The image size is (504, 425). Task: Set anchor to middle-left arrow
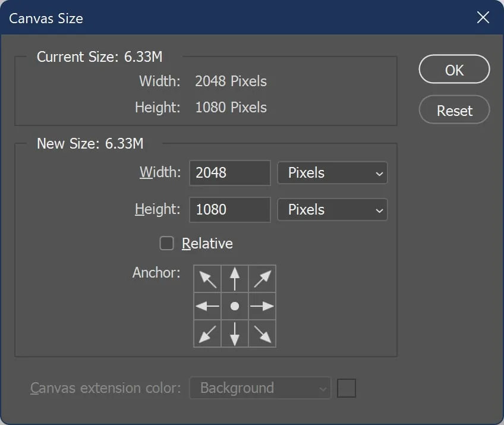coord(207,306)
